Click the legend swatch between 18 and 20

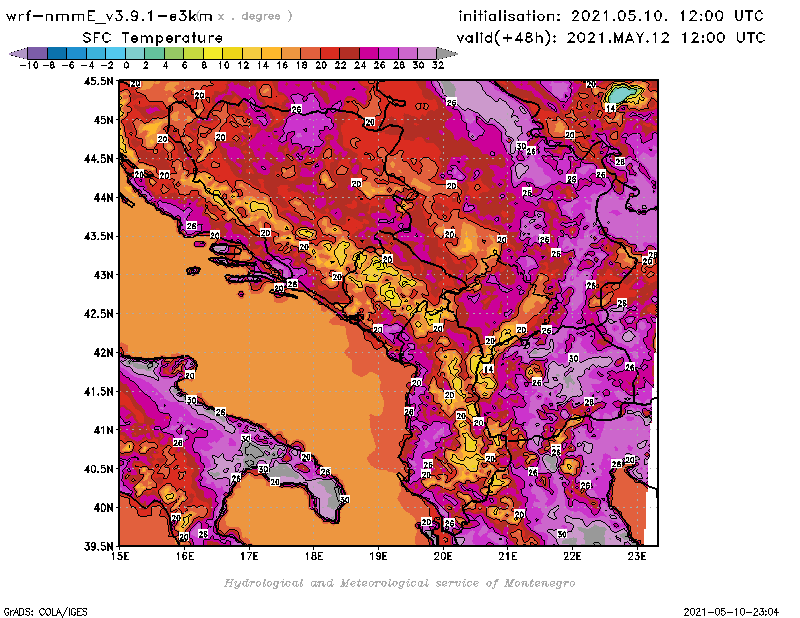tap(310, 53)
